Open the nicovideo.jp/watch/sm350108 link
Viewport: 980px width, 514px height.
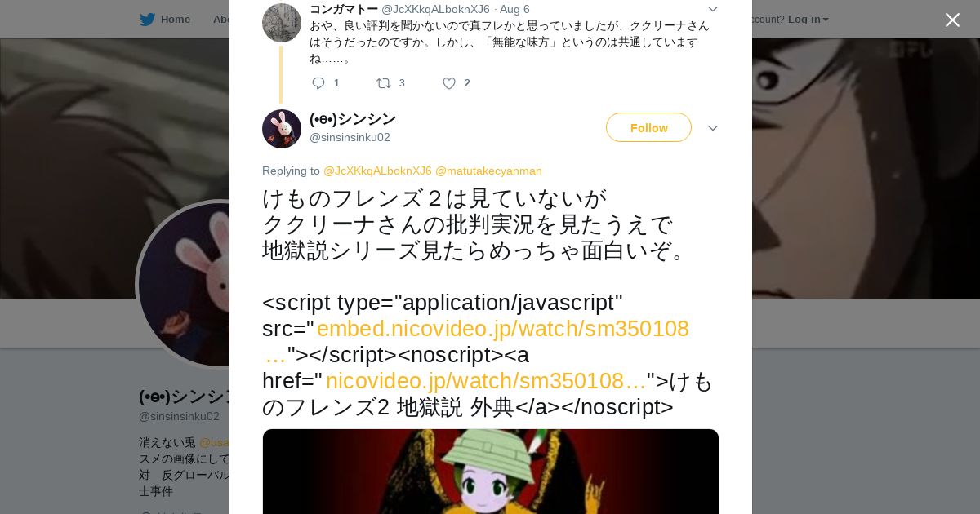tap(486, 381)
